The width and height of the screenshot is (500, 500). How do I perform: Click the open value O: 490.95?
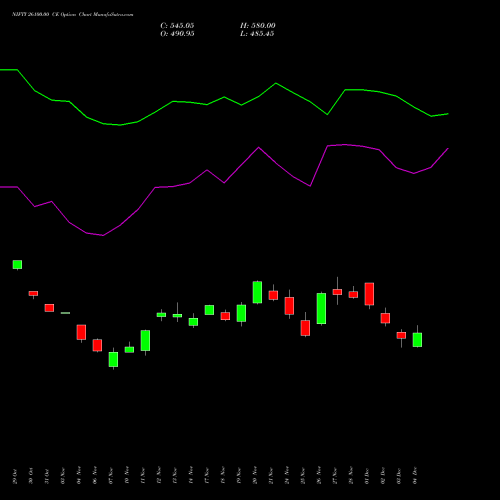click(177, 34)
